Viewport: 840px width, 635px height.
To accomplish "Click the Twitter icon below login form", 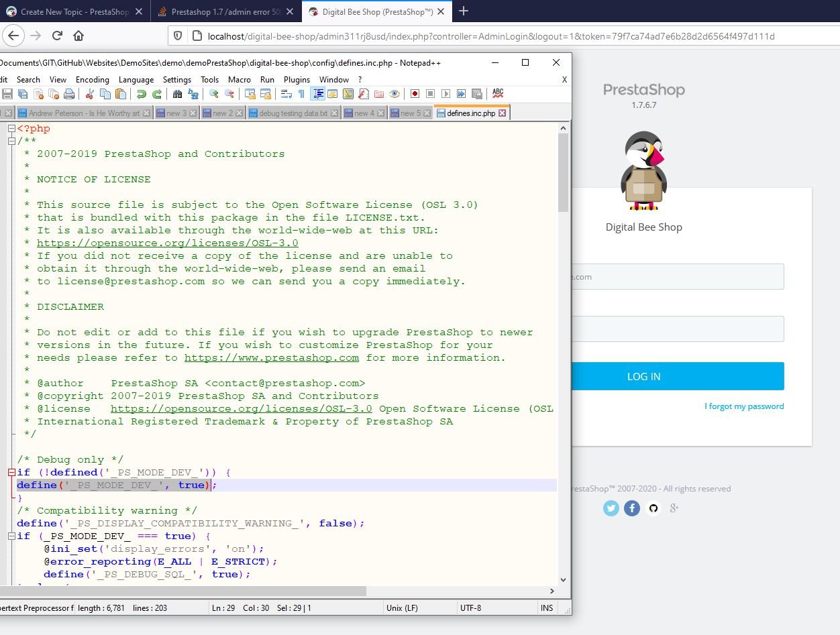I will [611, 508].
